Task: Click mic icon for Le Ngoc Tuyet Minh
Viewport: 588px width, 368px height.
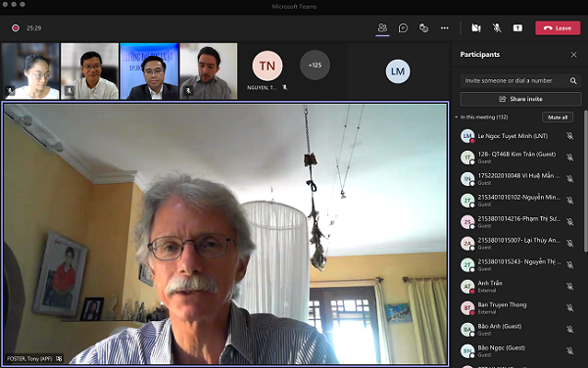Action: tap(570, 136)
